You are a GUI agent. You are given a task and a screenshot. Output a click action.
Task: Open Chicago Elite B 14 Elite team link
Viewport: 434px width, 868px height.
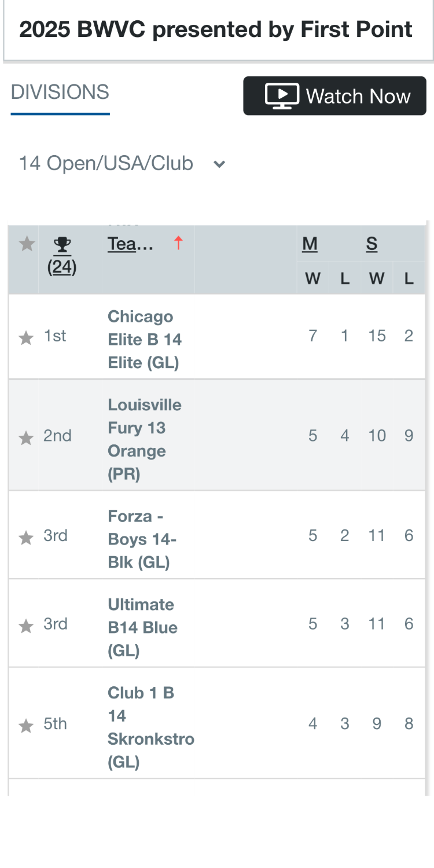145,340
